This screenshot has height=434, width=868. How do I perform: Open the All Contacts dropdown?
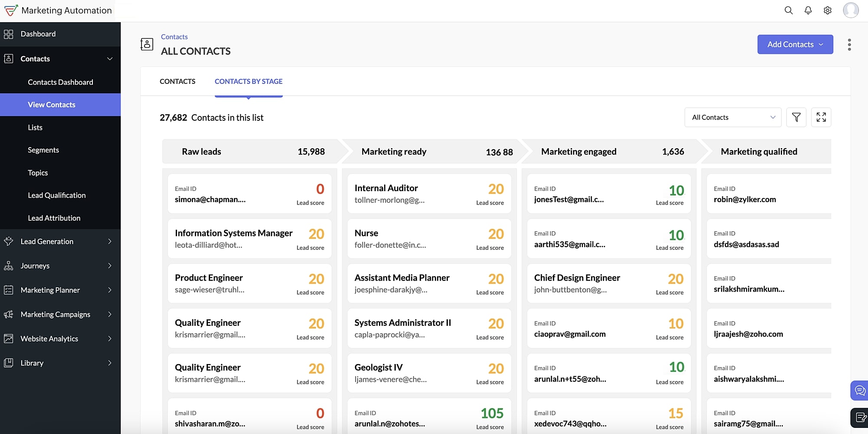tap(733, 117)
